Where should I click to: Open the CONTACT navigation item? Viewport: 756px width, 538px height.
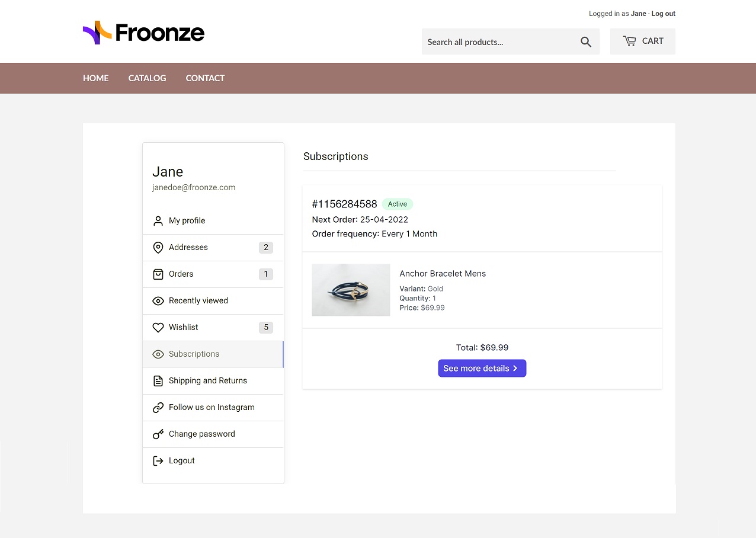click(x=205, y=78)
